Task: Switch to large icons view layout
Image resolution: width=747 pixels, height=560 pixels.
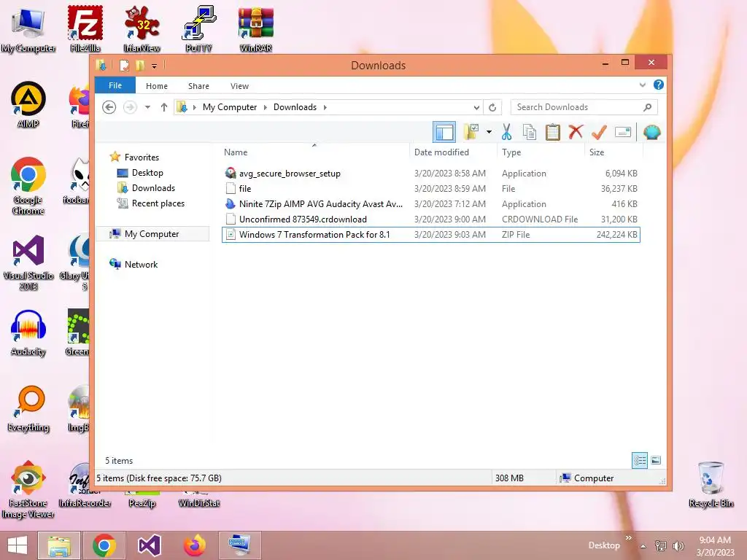Action: [656, 460]
